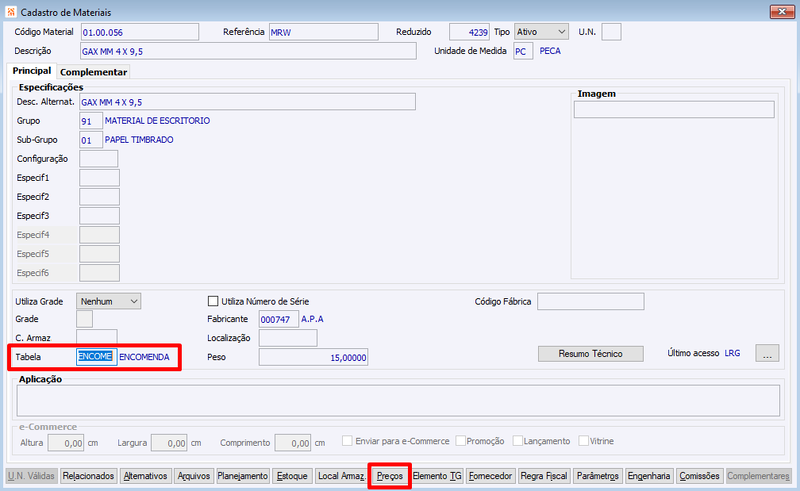Toggle the Promoção checkbox
The height and width of the screenshot is (491, 800).
click(460, 440)
